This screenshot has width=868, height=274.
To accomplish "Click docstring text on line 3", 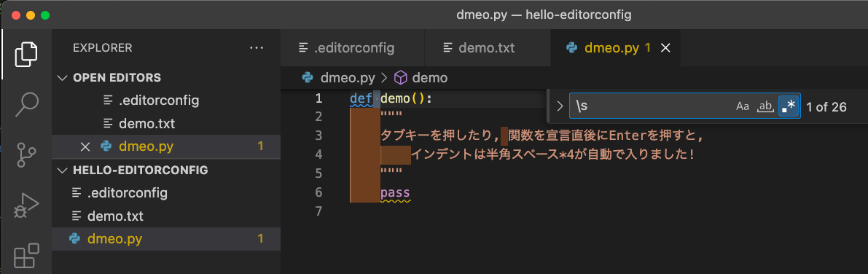I will tap(541, 136).
